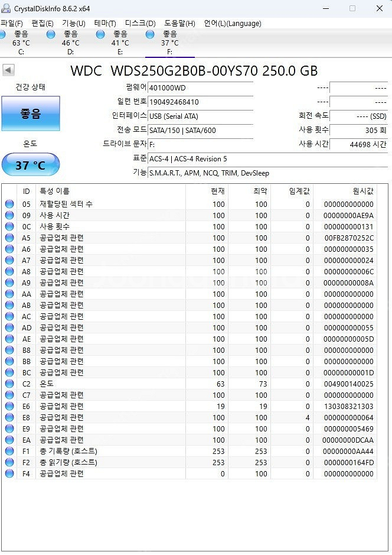
Task: Click the status icon for attribute AD
Action: click(9, 327)
